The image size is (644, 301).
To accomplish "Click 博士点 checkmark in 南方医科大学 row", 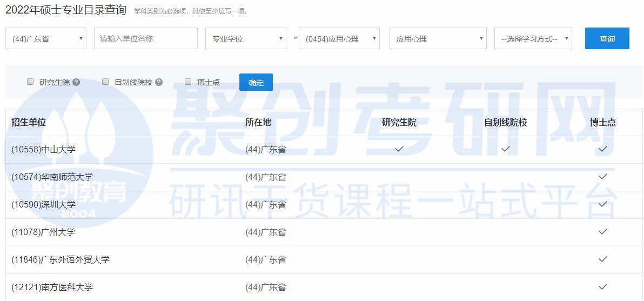I will coord(603,286).
